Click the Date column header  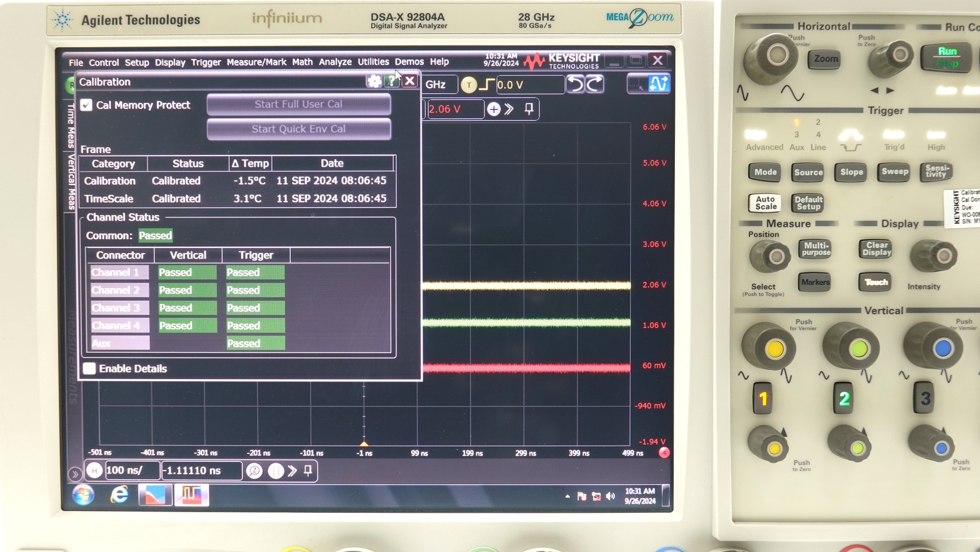(332, 164)
